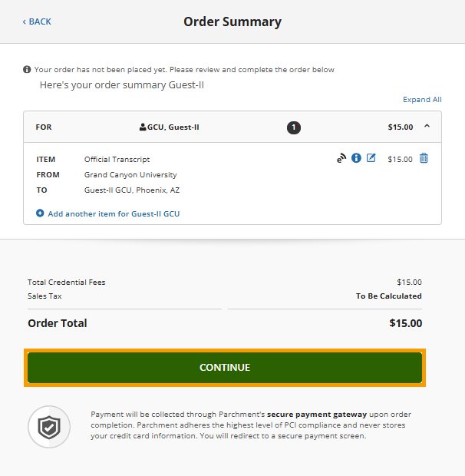Screen dimensions: 465x476
Task: Click the plus circle add icon
Action: click(40, 213)
